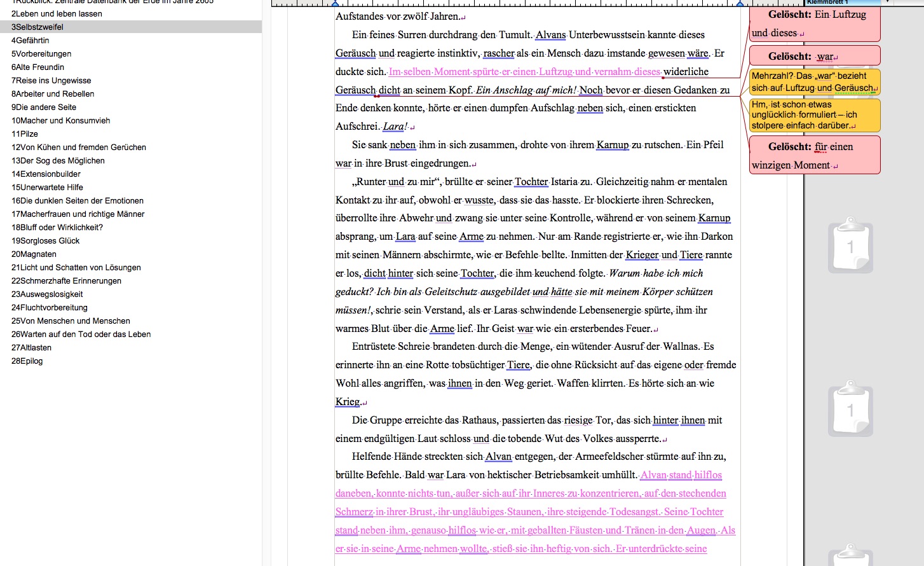
Task: Select clipboard icon level with the 'Krieg' line
Action: 850,408
